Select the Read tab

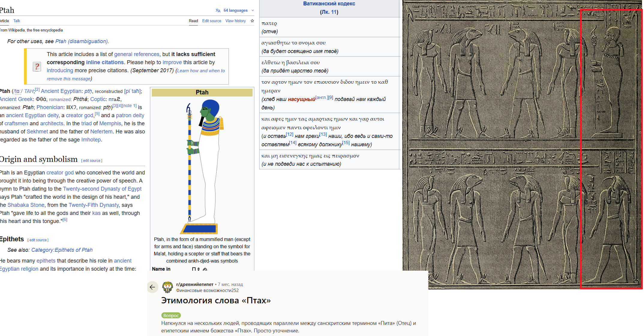tap(193, 21)
